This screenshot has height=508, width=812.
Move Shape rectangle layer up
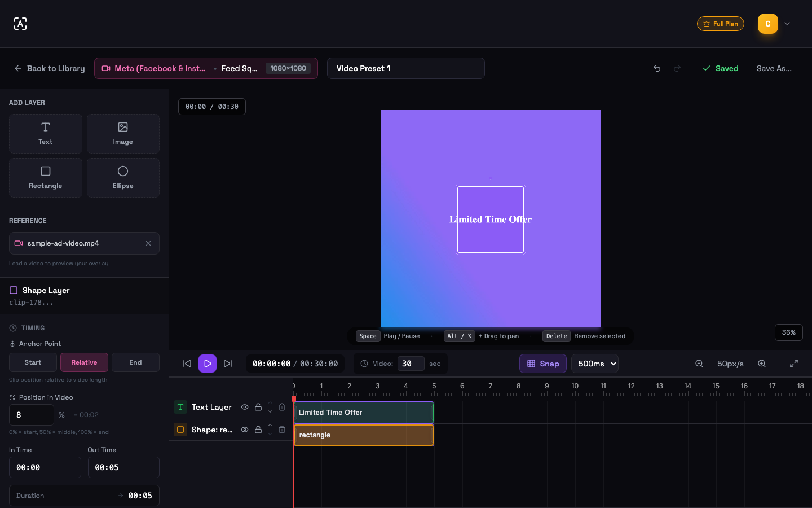tap(270, 425)
